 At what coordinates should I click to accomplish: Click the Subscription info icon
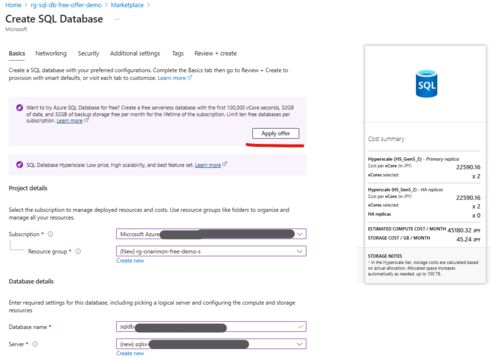[50, 234]
